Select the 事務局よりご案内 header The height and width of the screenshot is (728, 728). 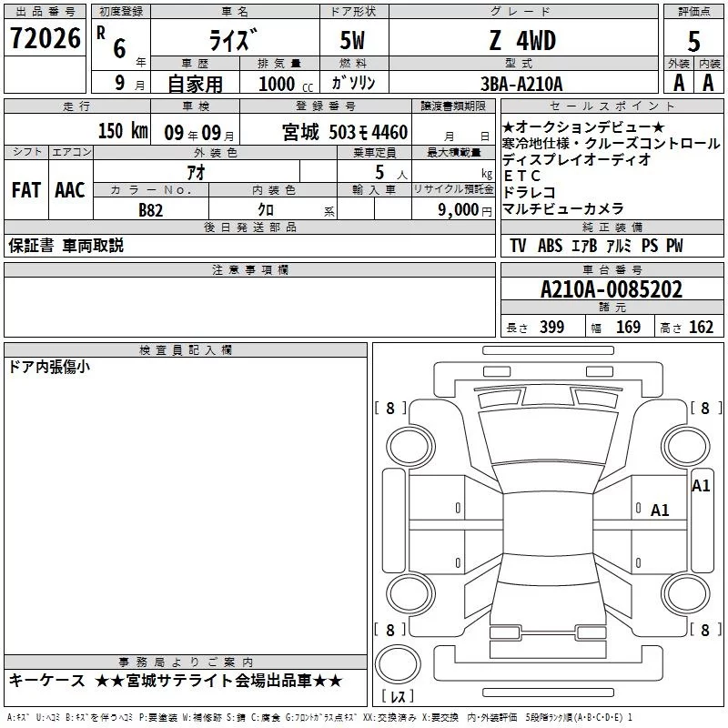pyautogui.click(x=186, y=662)
